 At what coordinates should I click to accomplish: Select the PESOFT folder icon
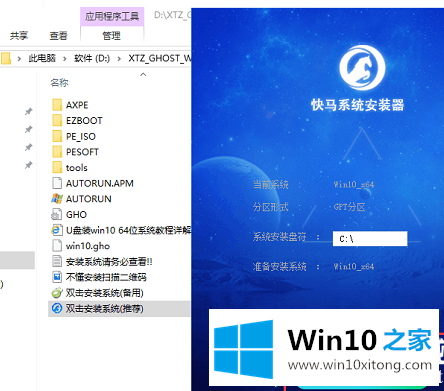click(x=57, y=152)
